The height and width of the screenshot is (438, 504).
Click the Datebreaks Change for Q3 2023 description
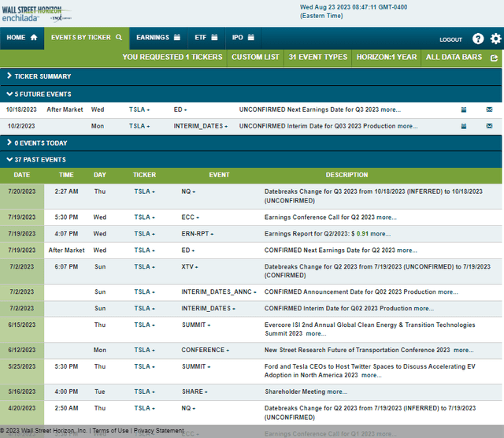click(373, 196)
